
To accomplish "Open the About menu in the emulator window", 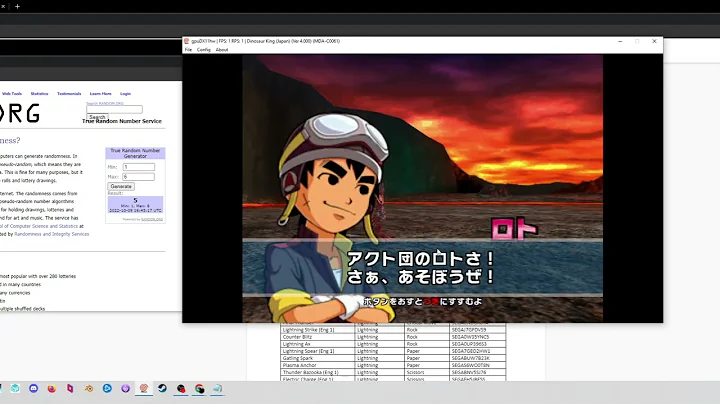I will (222, 50).
